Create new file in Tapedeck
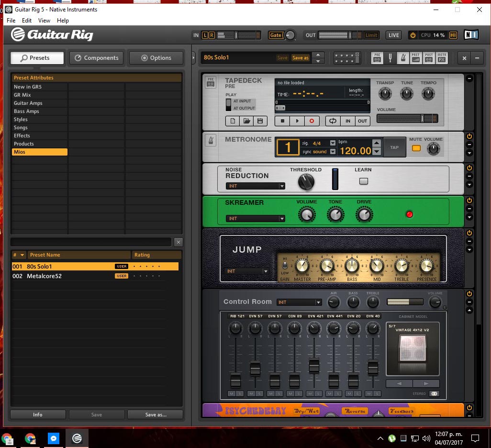The image size is (491, 448). pyautogui.click(x=233, y=121)
